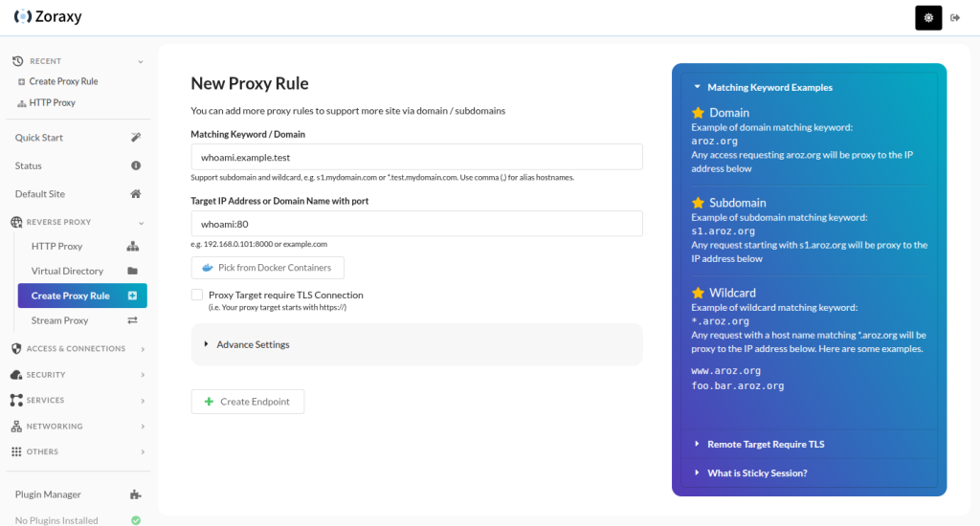The width and height of the screenshot is (980, 526).
Task: Open Quick Start menu item
Action: pyautogui.click(x=78, y=138)
